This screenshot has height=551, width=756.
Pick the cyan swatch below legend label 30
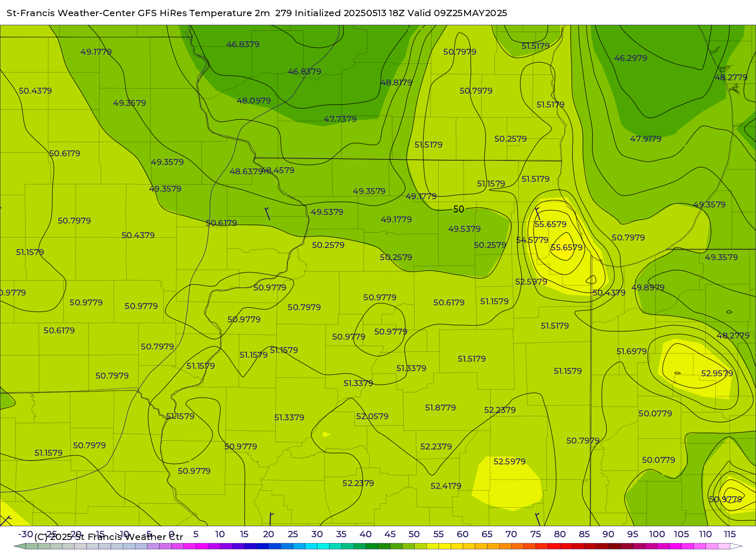(x=324, y=546)
